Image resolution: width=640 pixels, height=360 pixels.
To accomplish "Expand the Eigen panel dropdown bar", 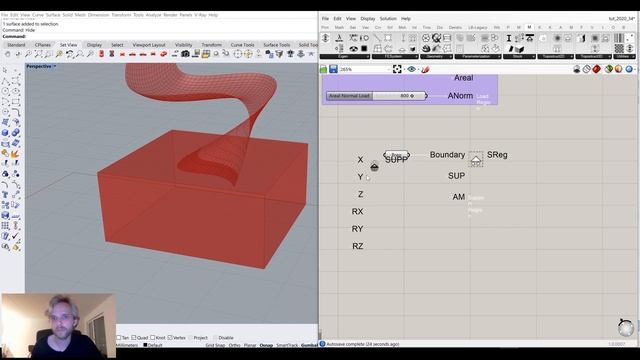I will pyautogui.click(x=345, y=57).
